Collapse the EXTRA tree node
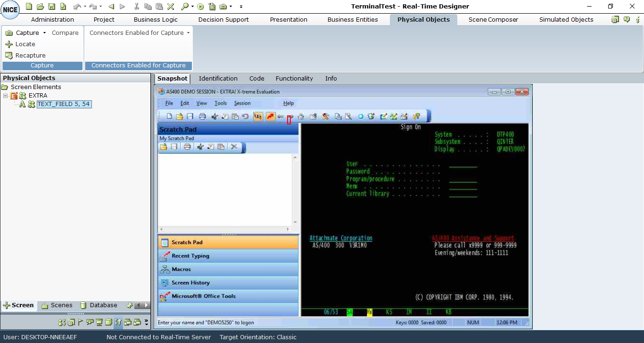 (x=5, y=96)
